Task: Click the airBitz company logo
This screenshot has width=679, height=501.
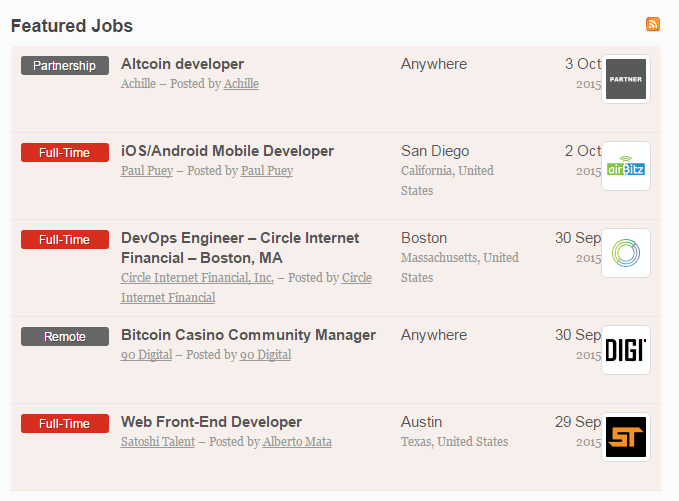Action: (626, 166)
